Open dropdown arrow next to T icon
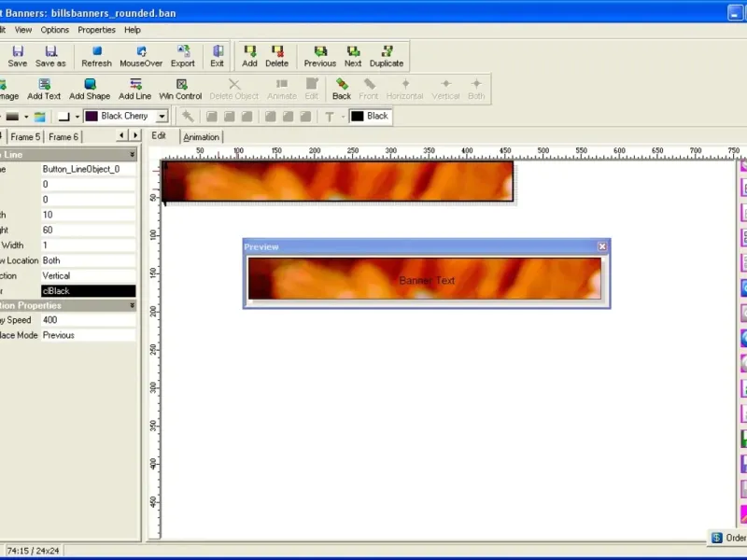 tap(343, 117)
